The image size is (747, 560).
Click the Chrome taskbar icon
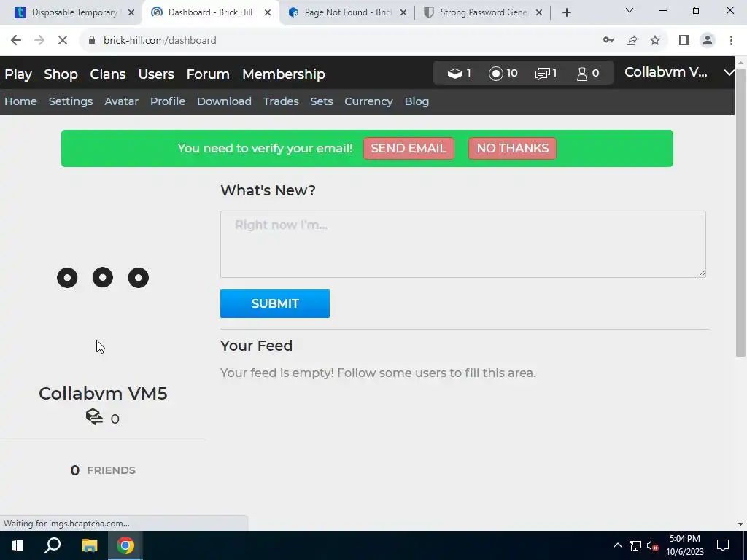pyautogui.click(x=125, y=545)
